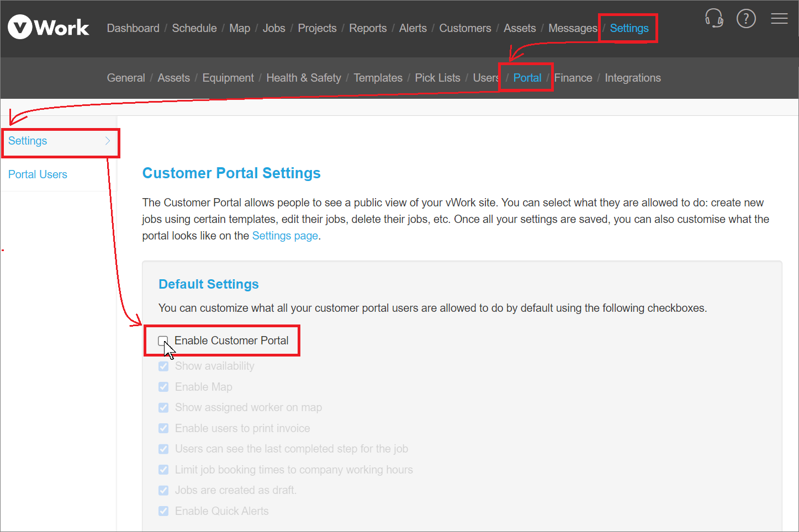Screen dimensions: 799x532
Task: Open the Health & Safety tab
Action: coord(304,78)
